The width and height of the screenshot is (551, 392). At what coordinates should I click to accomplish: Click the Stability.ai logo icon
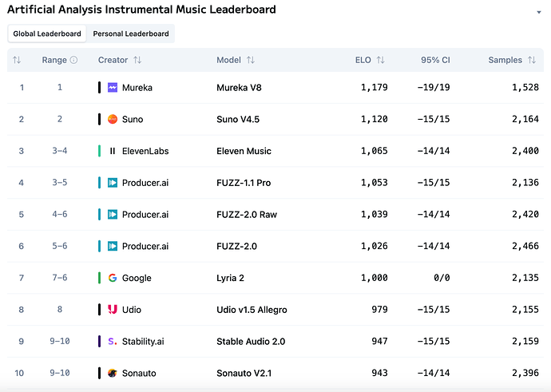[113, 342]
